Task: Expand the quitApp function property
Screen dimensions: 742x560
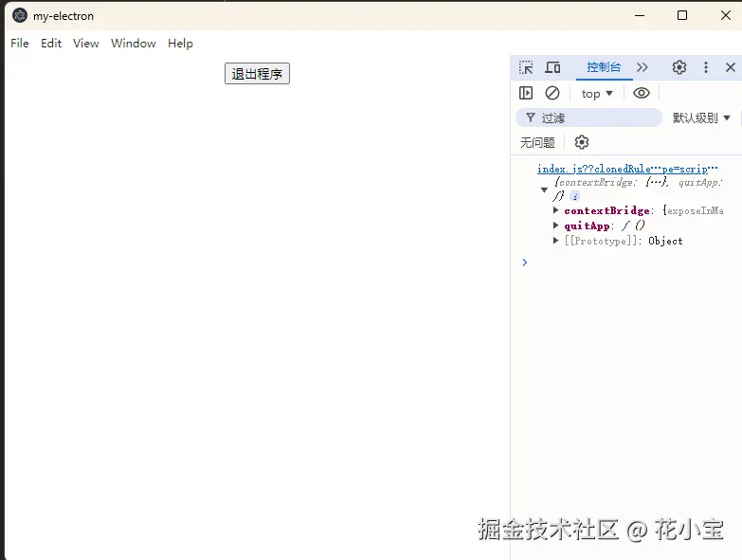Action: point(556,226)
